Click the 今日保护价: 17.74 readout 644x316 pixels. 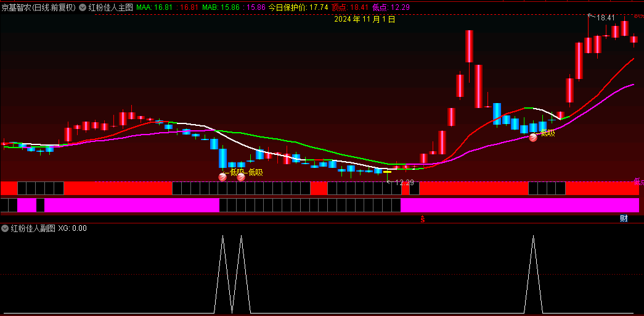click(298, 7)
